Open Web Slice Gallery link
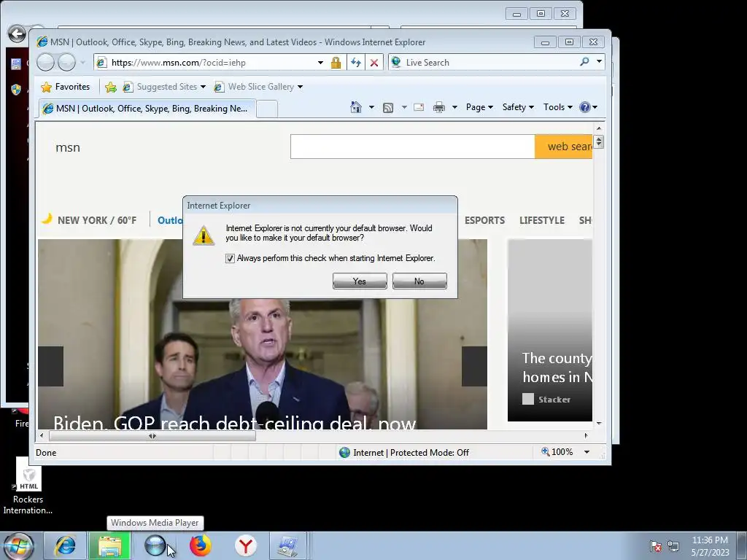This screenshot has width=747, height=560. [x=255, y=87]
